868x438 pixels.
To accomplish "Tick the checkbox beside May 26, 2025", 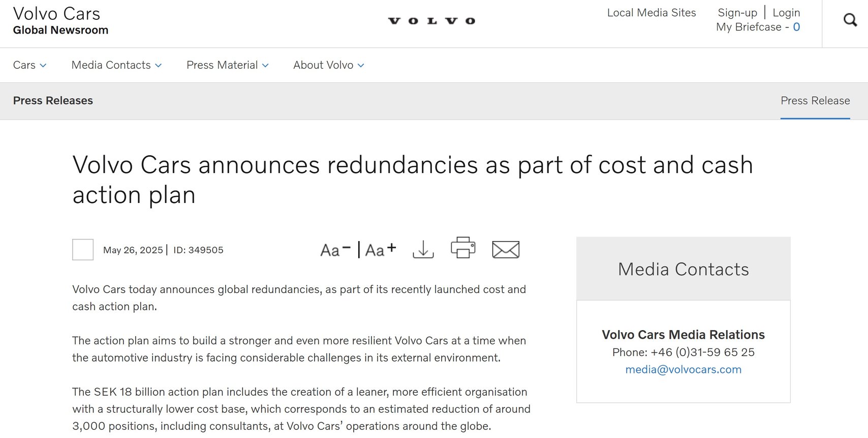I will tap(83, 250).
